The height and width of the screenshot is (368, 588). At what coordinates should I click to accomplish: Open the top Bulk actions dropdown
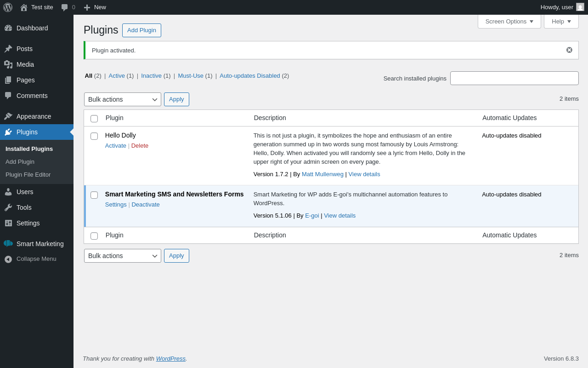point(122,99)
